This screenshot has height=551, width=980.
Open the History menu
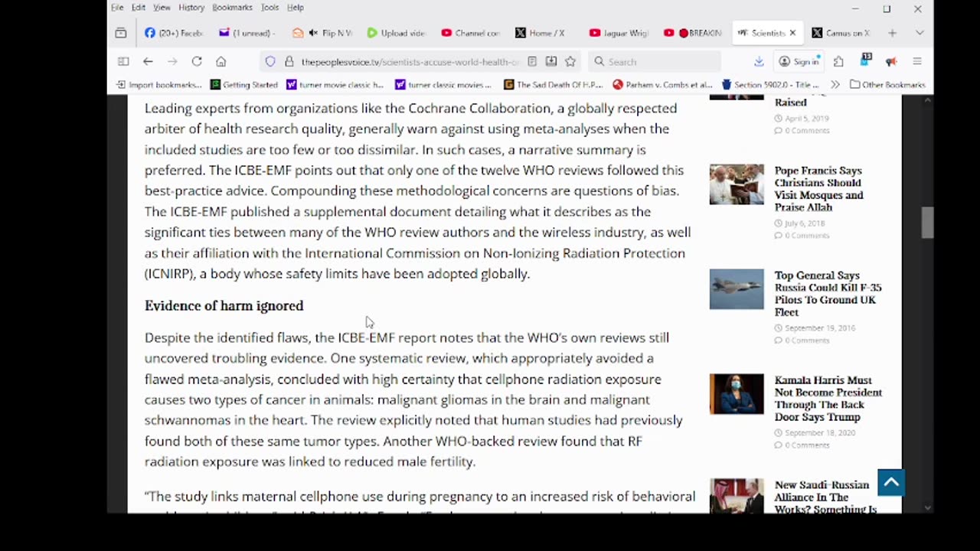click(191, 8)
